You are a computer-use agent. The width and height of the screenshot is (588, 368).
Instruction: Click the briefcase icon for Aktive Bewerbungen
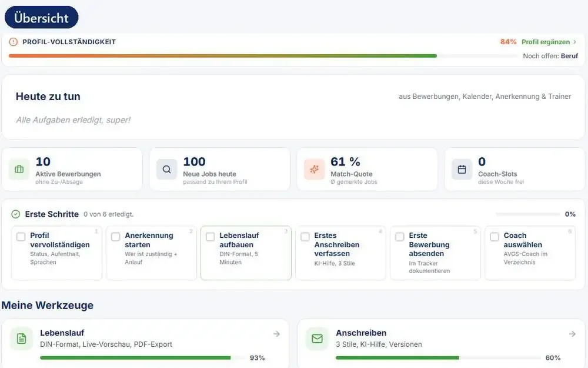[19, 170]
